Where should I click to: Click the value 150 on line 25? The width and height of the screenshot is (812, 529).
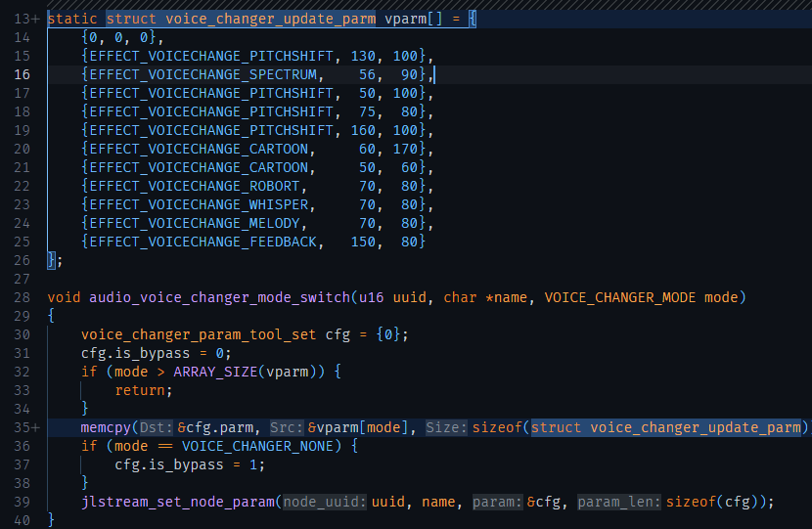coord(363,242)
